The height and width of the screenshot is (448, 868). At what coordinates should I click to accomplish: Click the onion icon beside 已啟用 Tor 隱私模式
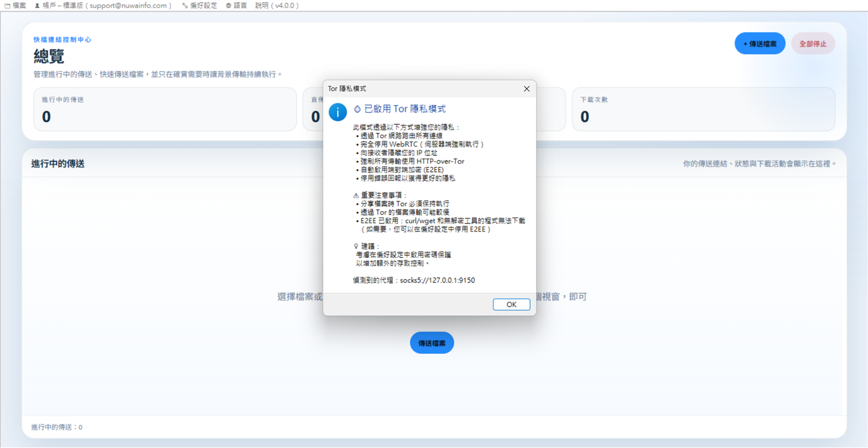(x=357, y=109)
